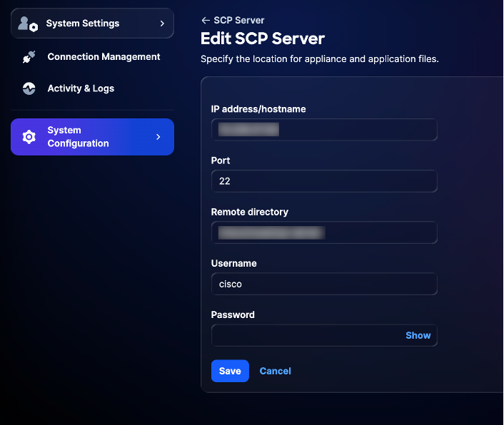Screen dimensions: 504x425
Task: Click the 'Edit SCP Server' heading
Action: point(263,39)
